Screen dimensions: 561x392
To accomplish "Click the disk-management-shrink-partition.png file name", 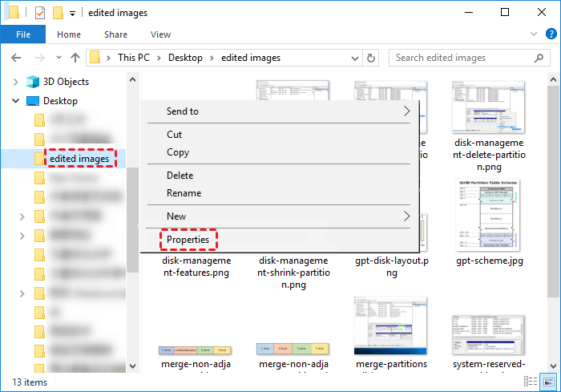I will point(293,273).
